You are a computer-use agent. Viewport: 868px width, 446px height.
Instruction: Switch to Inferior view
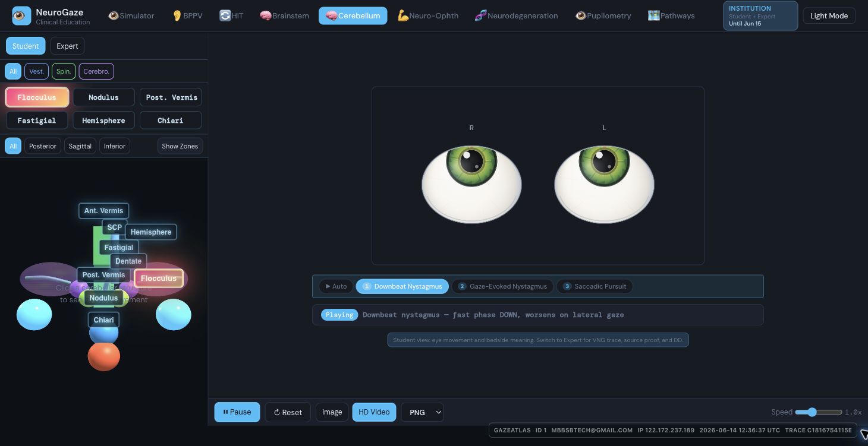pos(115,145)
